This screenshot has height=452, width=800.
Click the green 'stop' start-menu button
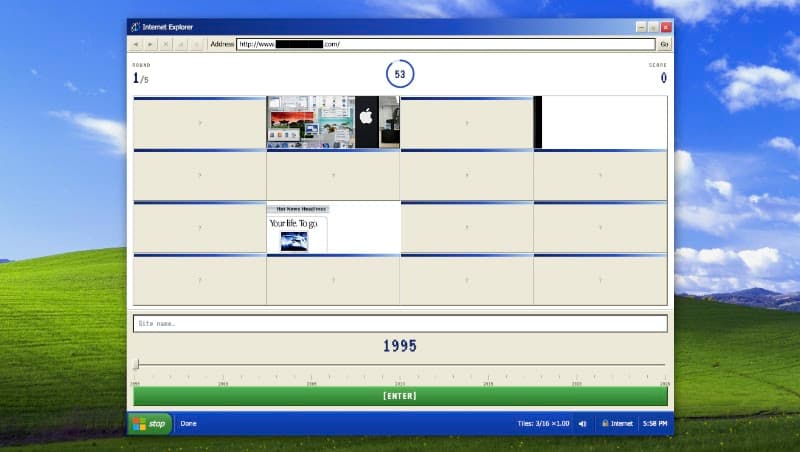click(149, 423)
